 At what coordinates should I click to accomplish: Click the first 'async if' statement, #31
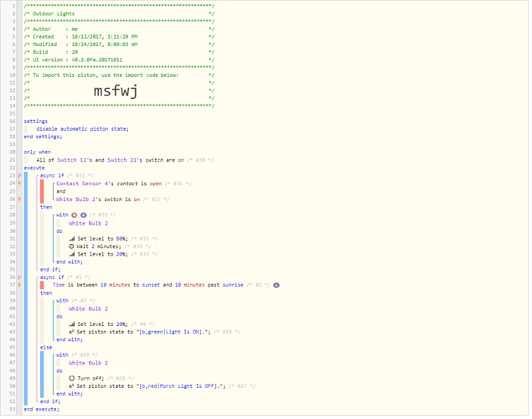(52, 175)
